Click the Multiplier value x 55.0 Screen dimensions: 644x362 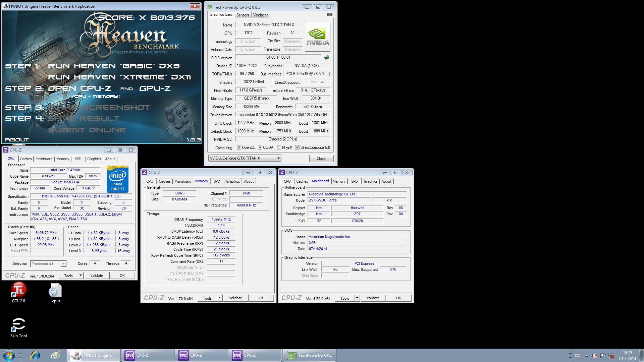click(46, 239)
